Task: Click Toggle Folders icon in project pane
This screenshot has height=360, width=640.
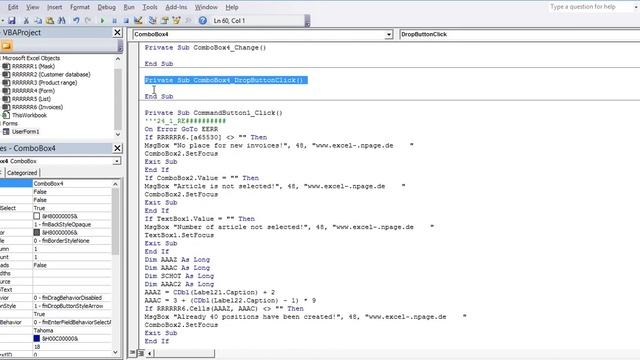Action: click(7, 46)
